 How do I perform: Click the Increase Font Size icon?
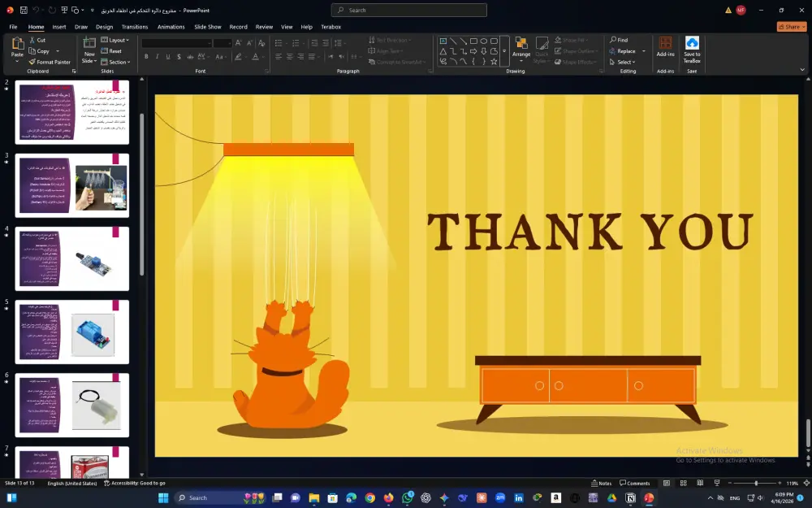coord(238,42)
